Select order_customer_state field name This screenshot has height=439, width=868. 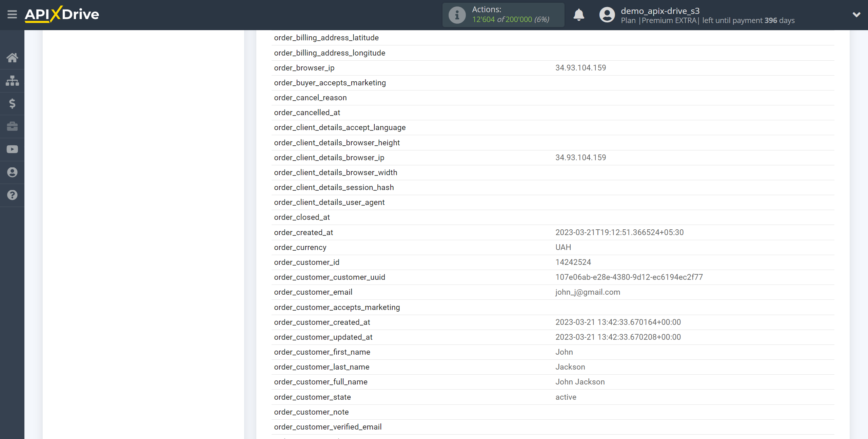coord(312,397)
